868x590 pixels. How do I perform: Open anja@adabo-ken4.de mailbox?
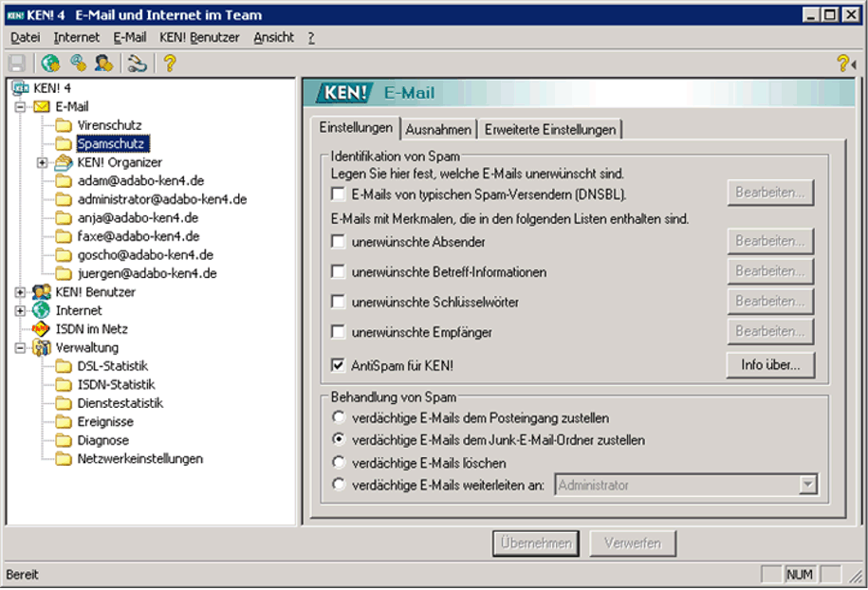(138, 218)
